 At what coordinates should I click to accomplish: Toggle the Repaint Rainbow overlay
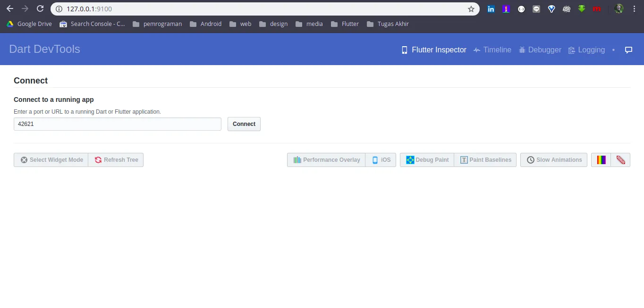click(601, 160)
